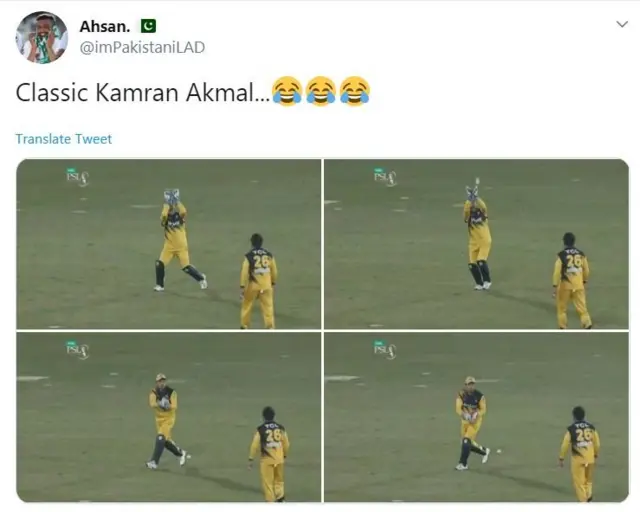This screenshot has width=640, height=512.
Task: Open the tweet options chevron menu
Action: [622, 24]
